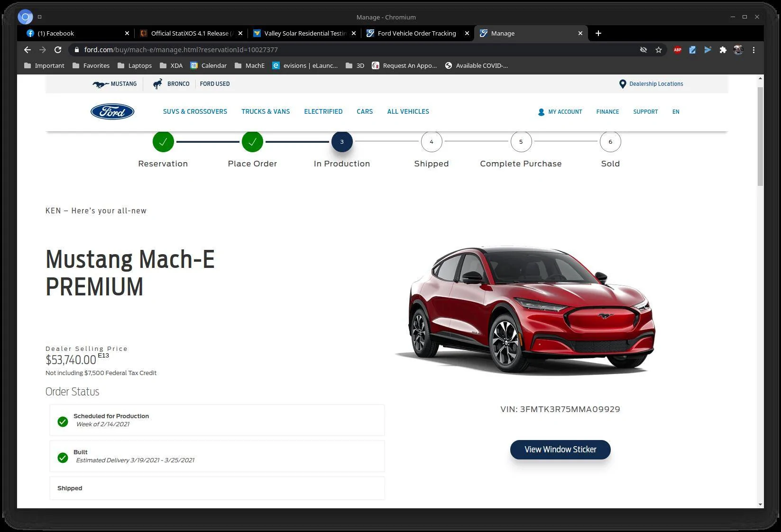This screenshot has width=781, height=532.
Task: Open the Chromium three-dot menu
Action: tap(753, 50)
